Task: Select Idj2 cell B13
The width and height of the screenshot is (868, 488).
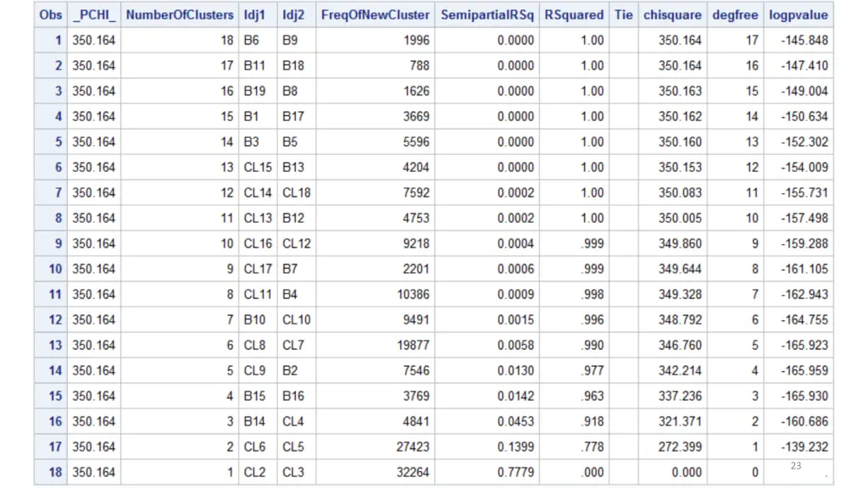Action: click(x=293, y=168)
